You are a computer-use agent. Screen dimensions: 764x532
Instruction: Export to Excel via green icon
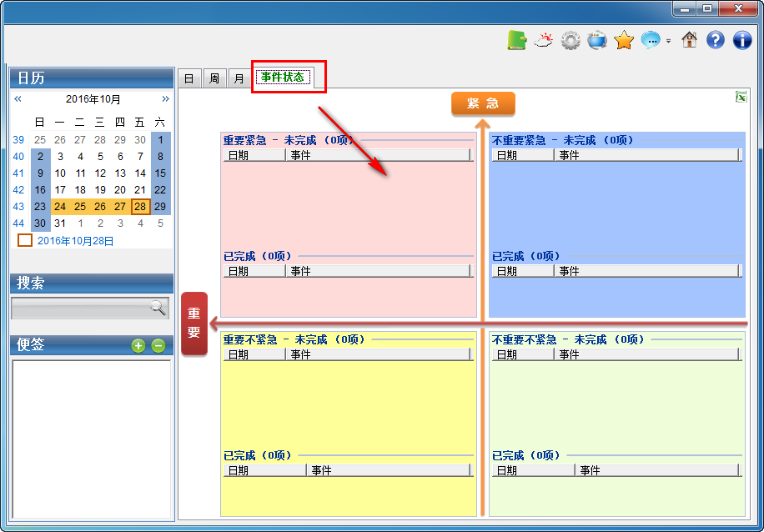click(741, 97)
